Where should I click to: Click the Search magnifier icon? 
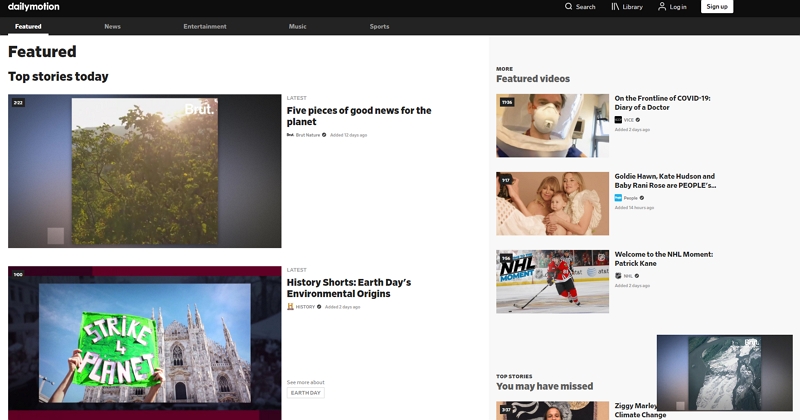coord(568,7)
